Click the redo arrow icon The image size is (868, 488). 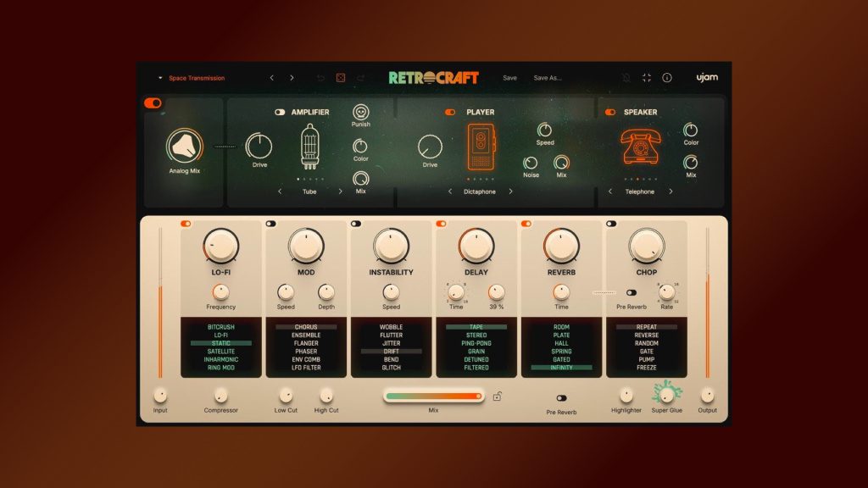[360, 78]
